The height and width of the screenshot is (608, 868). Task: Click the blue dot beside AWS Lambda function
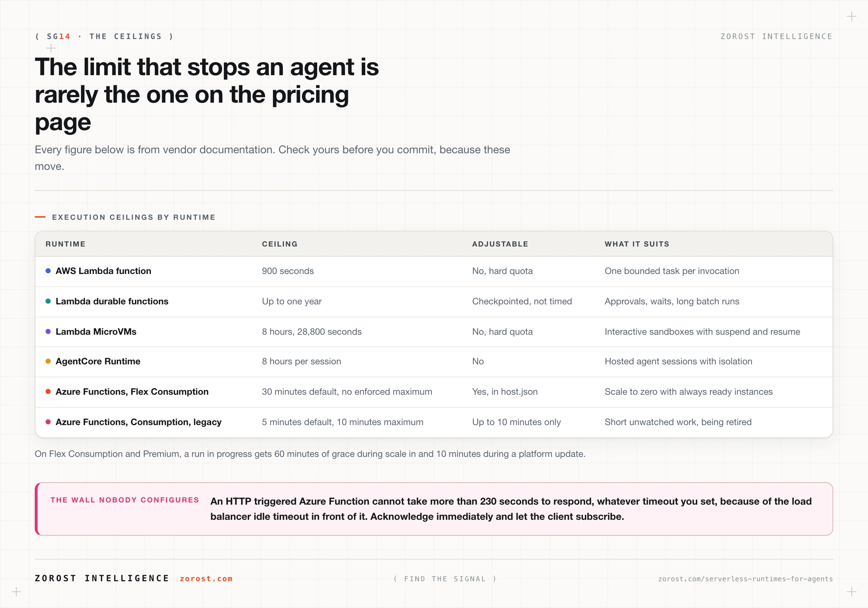[x=48, y=271]
